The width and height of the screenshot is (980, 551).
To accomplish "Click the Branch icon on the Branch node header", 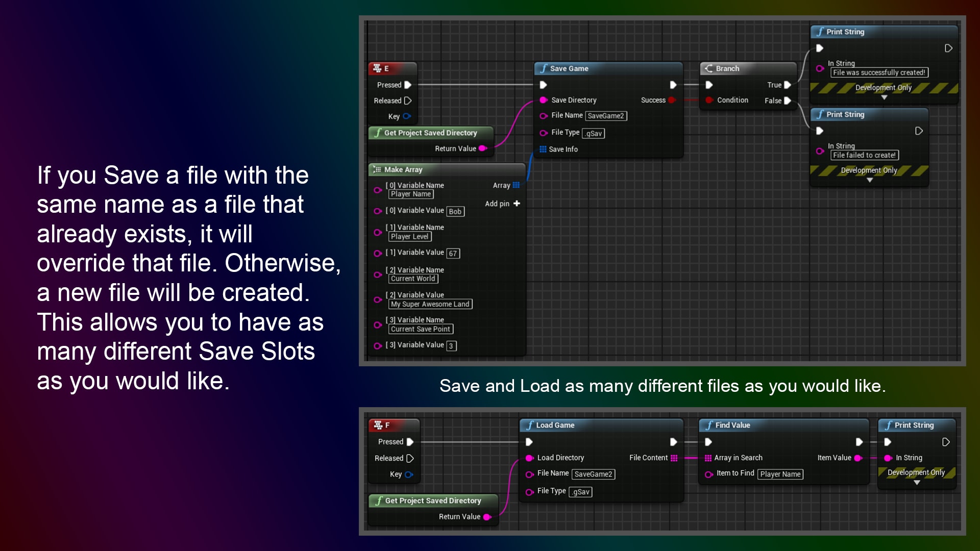I will click(x=708, y=68).
